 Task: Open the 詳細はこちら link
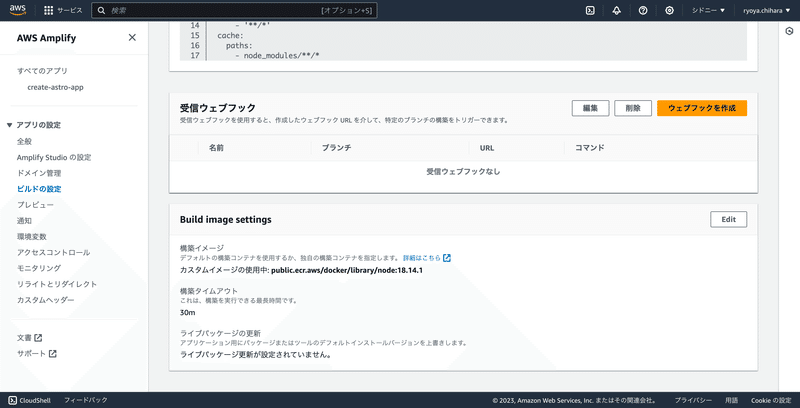pyautogui.click(x=421, y=258)
